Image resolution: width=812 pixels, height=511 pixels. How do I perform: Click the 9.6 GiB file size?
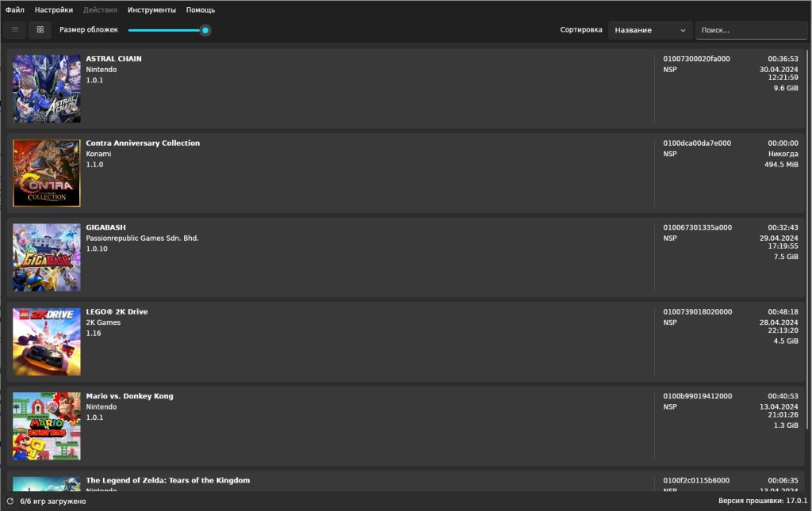(786, 88)
